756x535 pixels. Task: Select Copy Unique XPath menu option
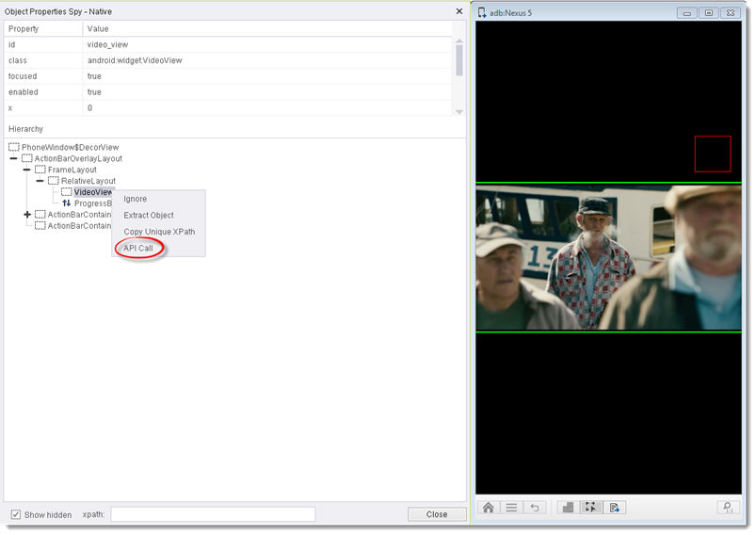point(159,232)
